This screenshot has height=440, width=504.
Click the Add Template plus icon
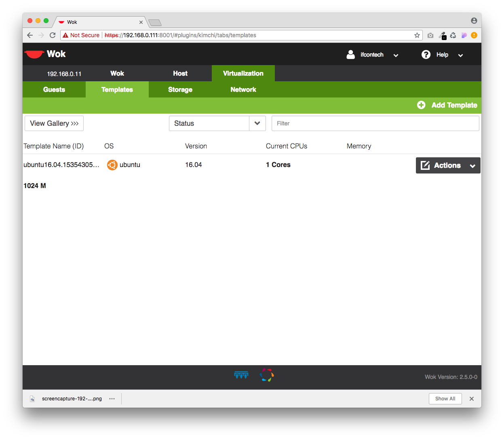421,105
